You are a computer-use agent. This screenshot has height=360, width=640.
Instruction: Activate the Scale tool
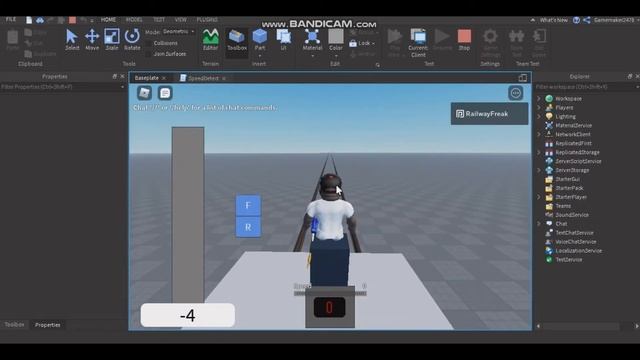point(111,40)
